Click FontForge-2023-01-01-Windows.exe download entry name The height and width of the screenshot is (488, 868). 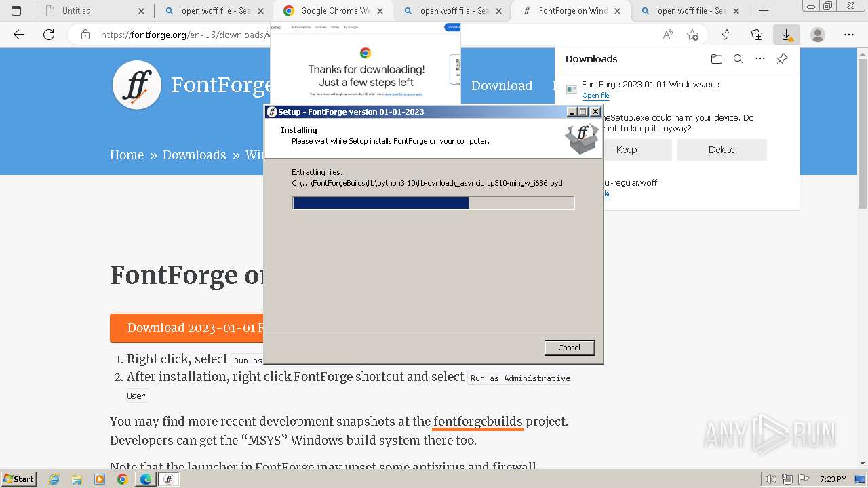pos(650,84)
